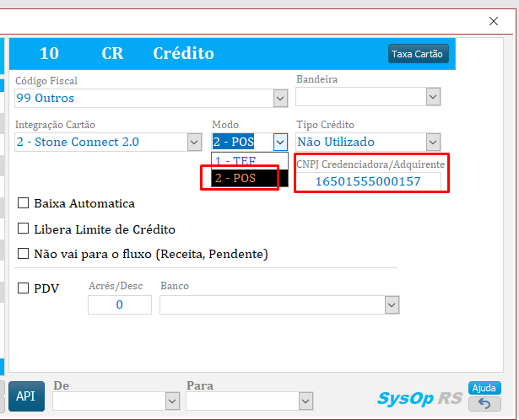The height and width of the screenshot is (420, 519).
Task: Expand the Integração Cartão combo box
Action: click(194, 142)
